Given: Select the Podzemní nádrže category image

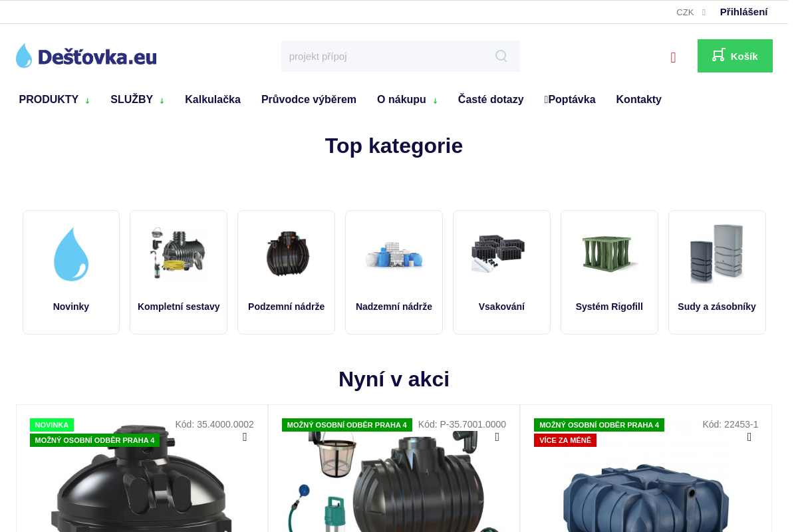Looking at the screenshot, I should [x=287, y=253].
